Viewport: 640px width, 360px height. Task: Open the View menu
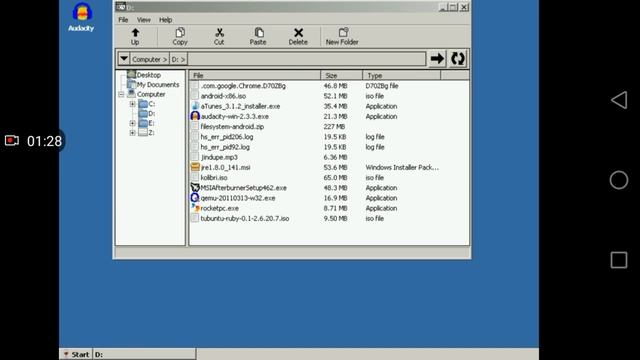pyautogui.click(x=144, y=20)
